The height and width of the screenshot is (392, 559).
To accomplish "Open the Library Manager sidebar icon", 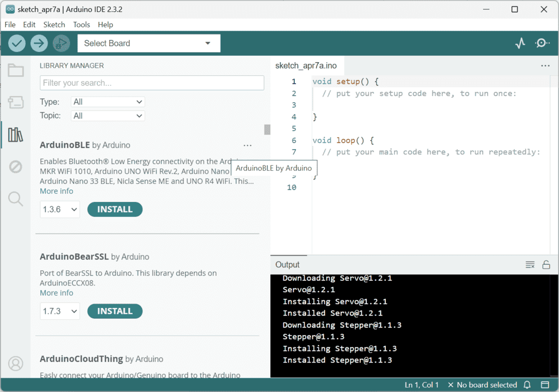I will [16, 134].
